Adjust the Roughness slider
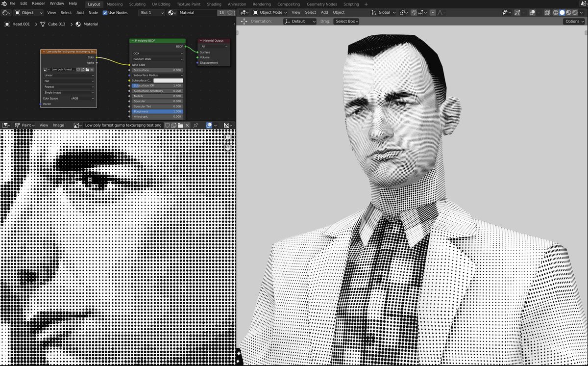The width and height of the screenshot is (588, 366). 157,111
